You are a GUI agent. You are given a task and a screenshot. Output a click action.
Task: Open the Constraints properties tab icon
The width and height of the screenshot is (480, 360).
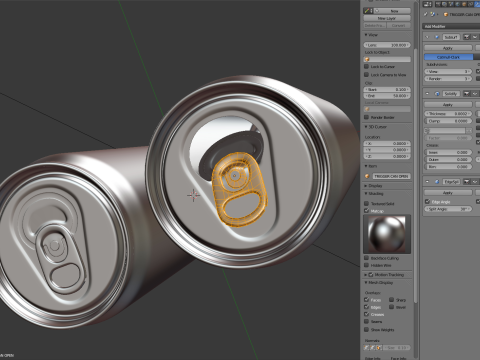coord(471,4)
